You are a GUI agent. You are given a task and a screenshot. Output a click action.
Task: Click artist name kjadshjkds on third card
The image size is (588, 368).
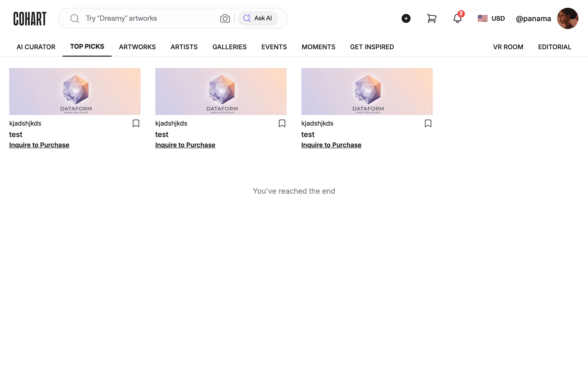pyautogui.click(x=317, y=124)
